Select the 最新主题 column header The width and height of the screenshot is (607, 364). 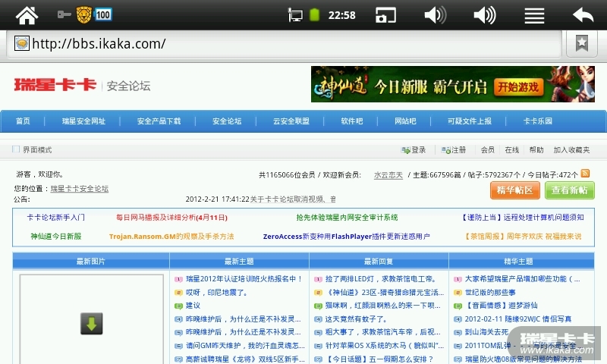click(239, 261)
